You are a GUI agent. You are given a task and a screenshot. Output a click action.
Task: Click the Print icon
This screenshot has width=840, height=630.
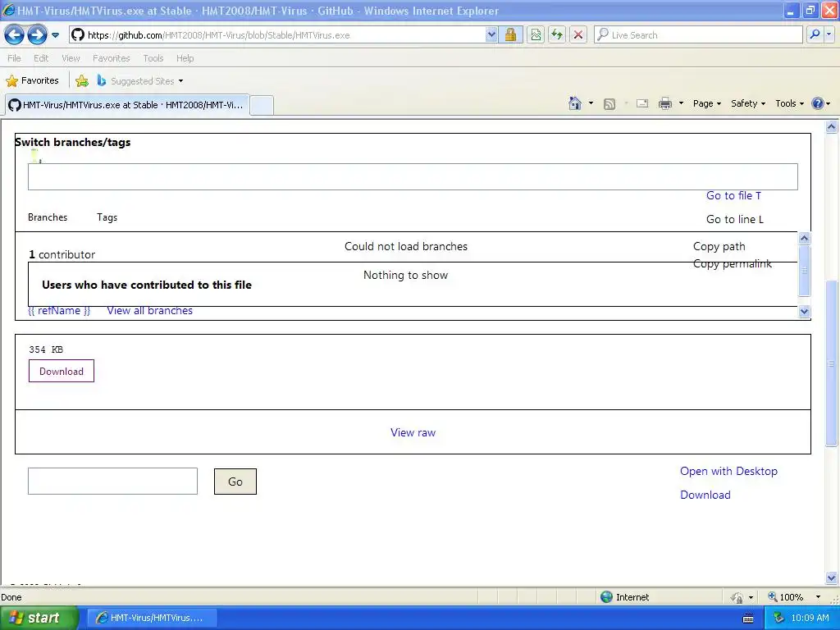(x=664, y=103)
